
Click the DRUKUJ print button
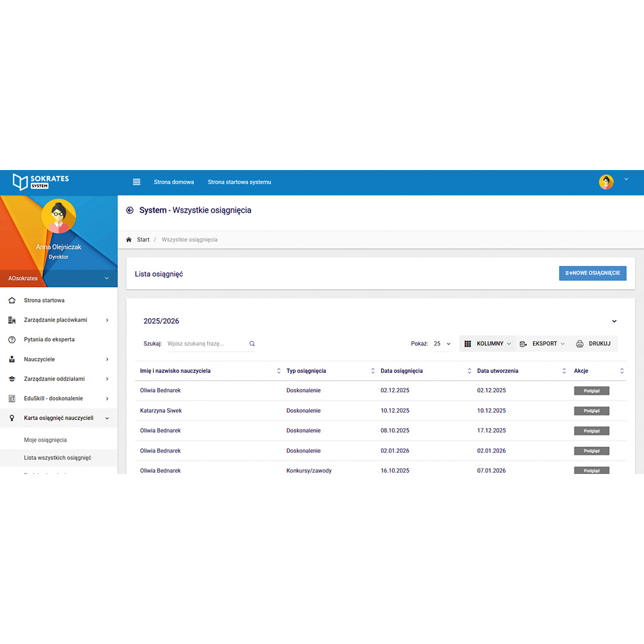click(x=593, y=344)
